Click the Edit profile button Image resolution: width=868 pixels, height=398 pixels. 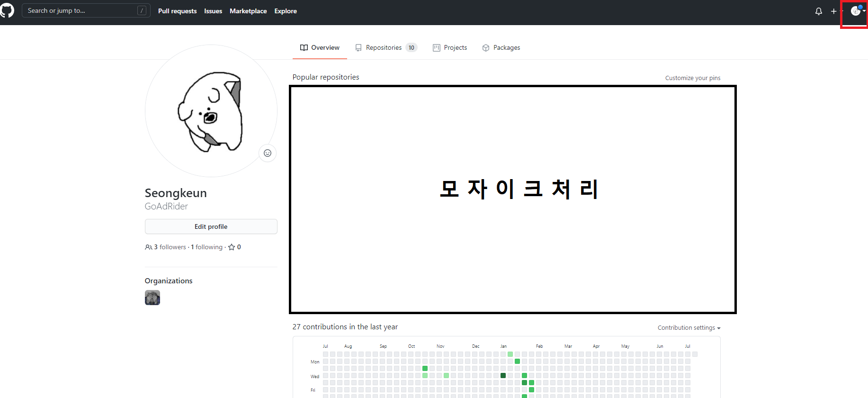pos(211,226)
